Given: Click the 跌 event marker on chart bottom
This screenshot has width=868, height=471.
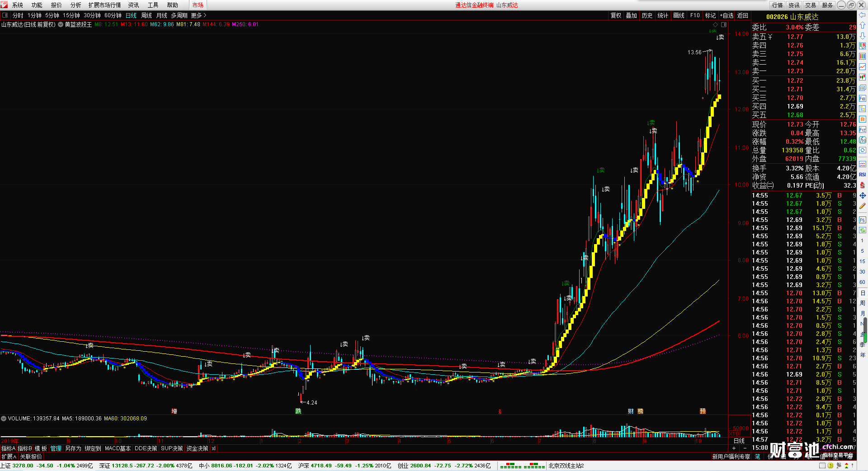Looking at the screenshot, I should 298,411.
